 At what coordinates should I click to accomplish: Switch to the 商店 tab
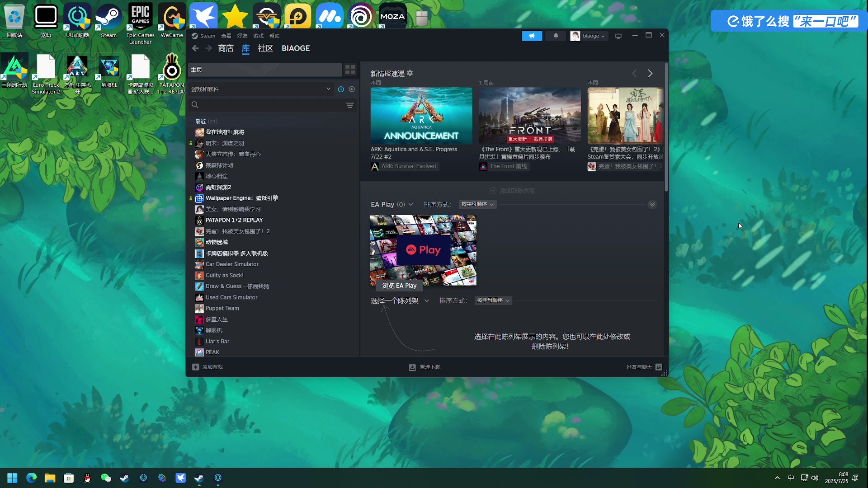(226, 48)
